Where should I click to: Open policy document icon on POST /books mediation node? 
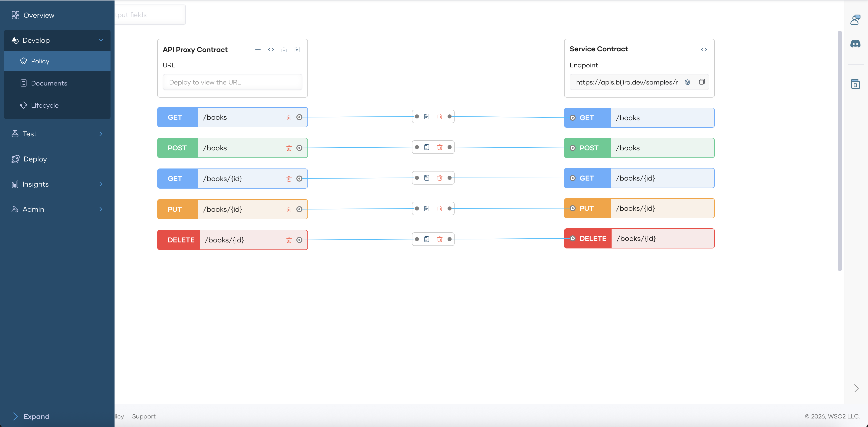tap(426, 147)
